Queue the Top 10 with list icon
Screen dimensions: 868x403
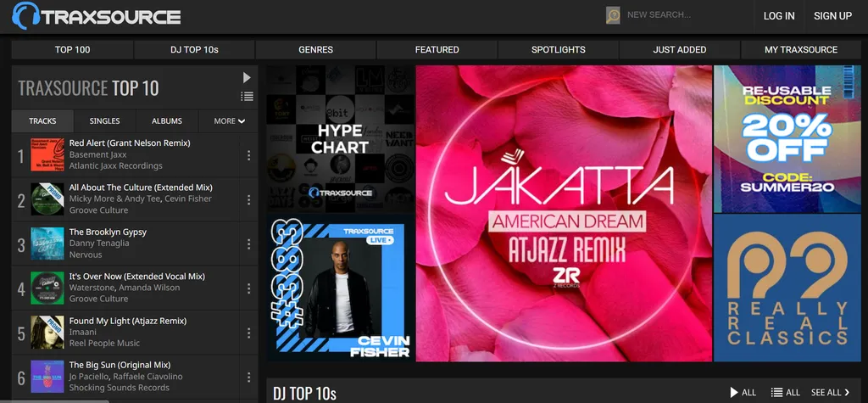pos(247,96)
